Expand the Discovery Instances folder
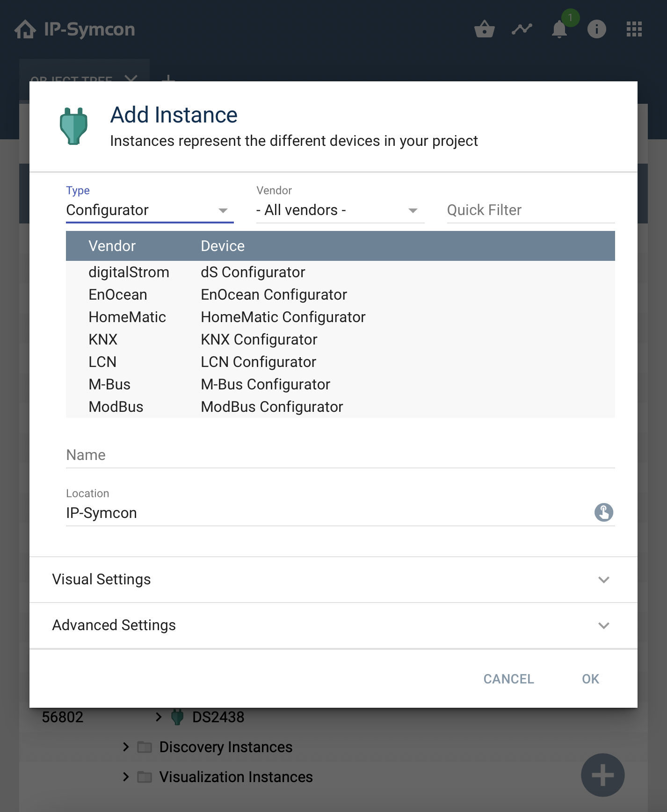 click(126, 747)
